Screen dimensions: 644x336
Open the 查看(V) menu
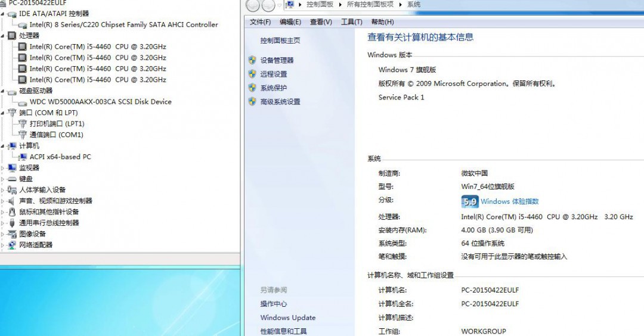pyautogui.click(x=321, y=22)
